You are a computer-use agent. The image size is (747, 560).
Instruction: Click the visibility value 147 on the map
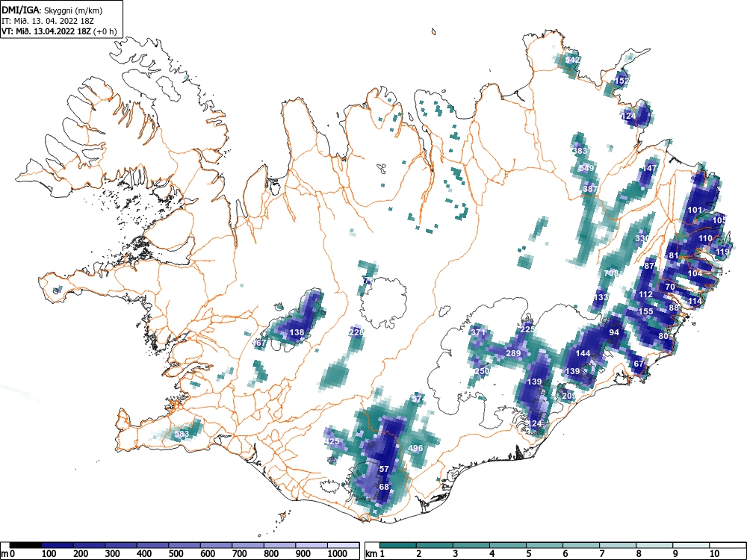coord(650,168)
